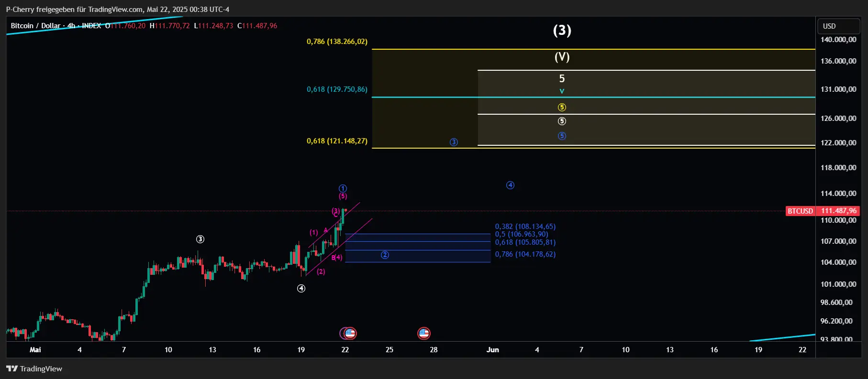Open the USD currency selector

tap(838, 26)
